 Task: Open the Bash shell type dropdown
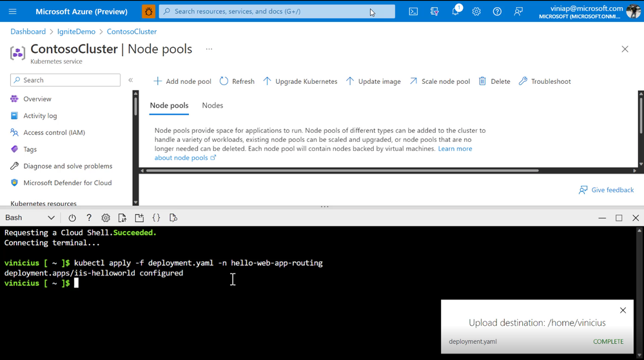coord(30,218)
